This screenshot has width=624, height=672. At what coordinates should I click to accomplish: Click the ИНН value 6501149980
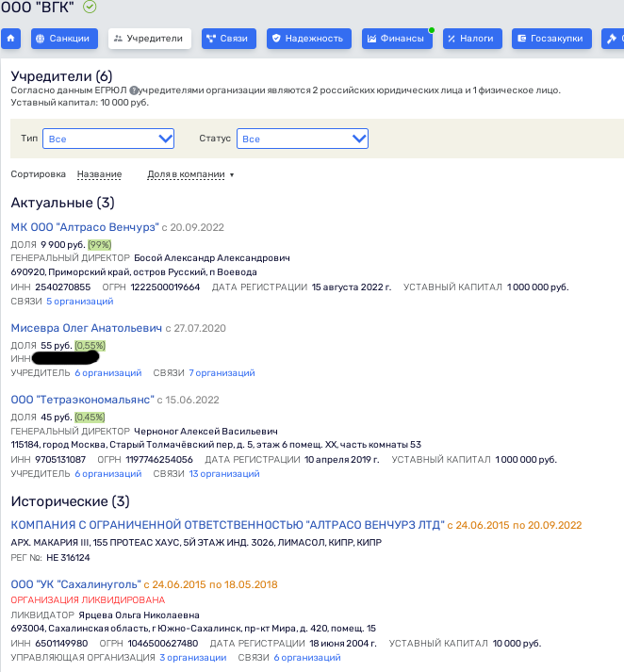(x=61, y=644)
